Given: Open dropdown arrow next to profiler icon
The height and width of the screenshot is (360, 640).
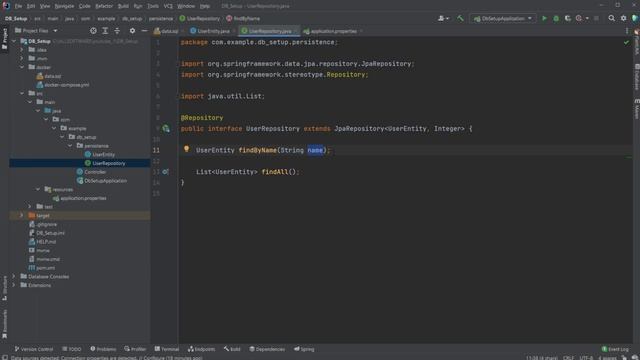Looking at the screenshot, I should pos(587,18).
